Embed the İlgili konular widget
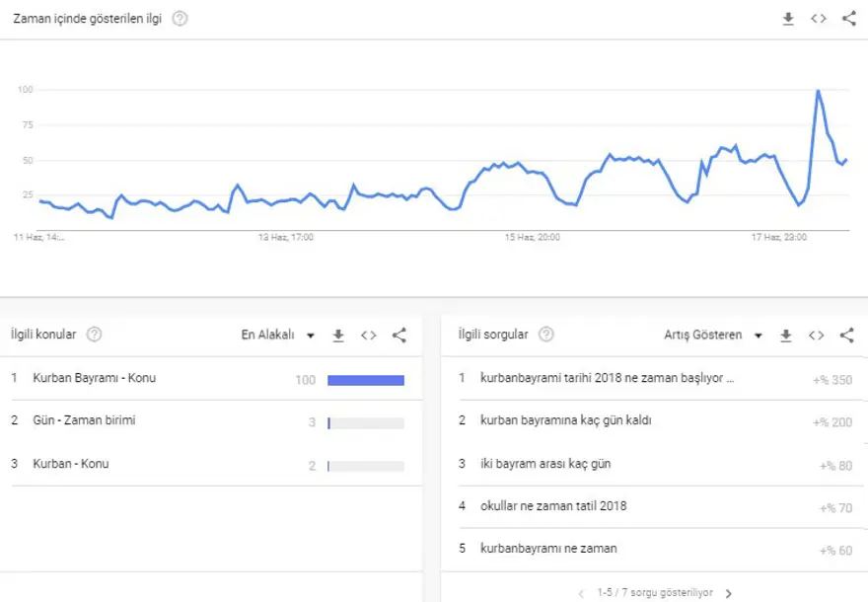Image resolution: width=868 pixels, height=602 pixels. tap(368, 336)
